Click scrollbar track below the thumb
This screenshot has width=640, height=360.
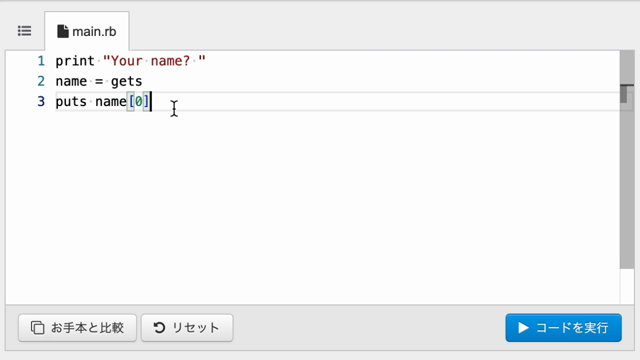coord(627,286)
